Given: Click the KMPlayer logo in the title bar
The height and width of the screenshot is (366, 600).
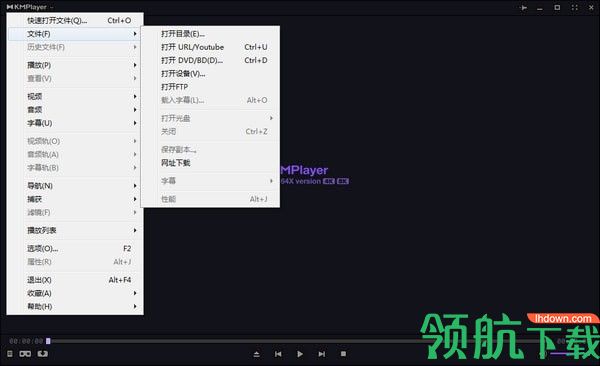Looking at the screenshot, I should pos(26,7).
